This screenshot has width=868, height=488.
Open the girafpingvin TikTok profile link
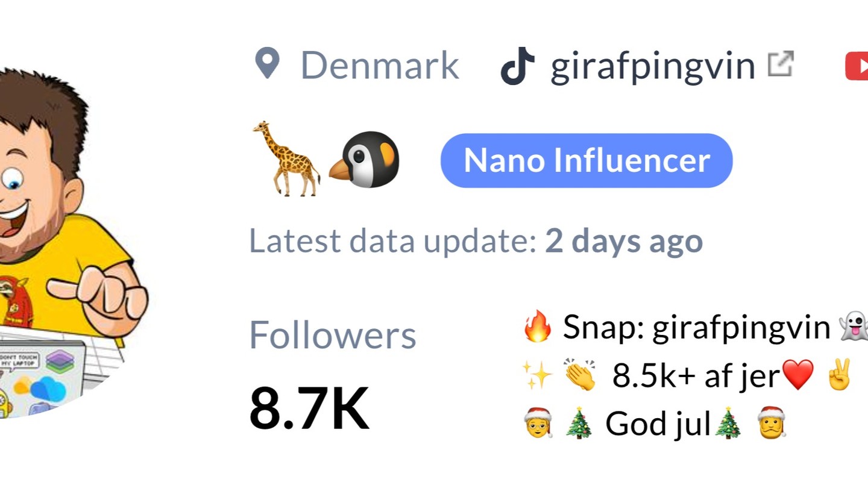(x=652, y=66)
